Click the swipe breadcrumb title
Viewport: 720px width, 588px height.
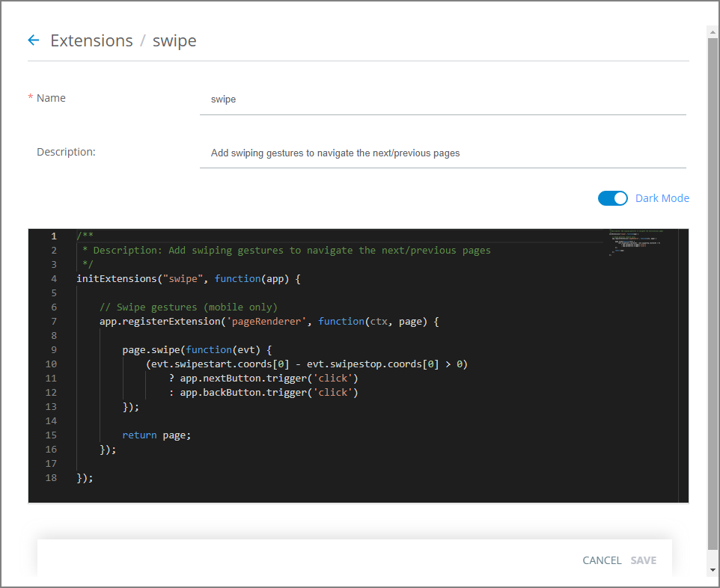[x=174, y=41]
